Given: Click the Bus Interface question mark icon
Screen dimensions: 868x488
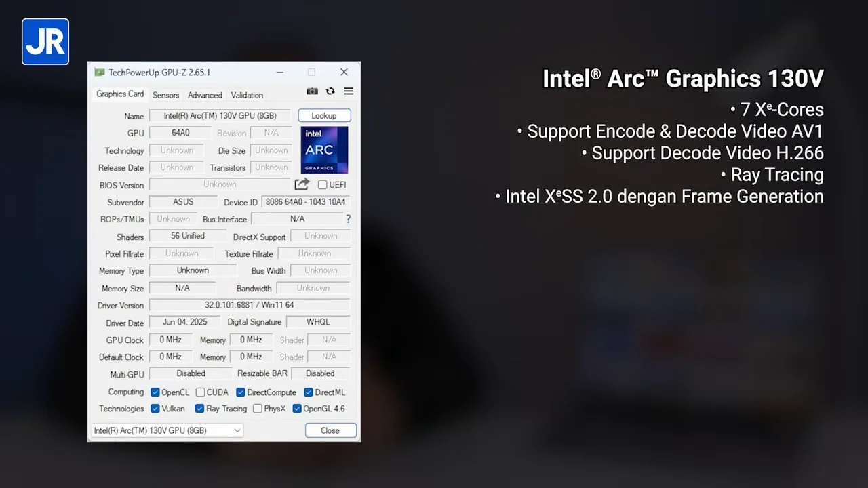Looking at the screenshot, I should [x=349, y=219].
